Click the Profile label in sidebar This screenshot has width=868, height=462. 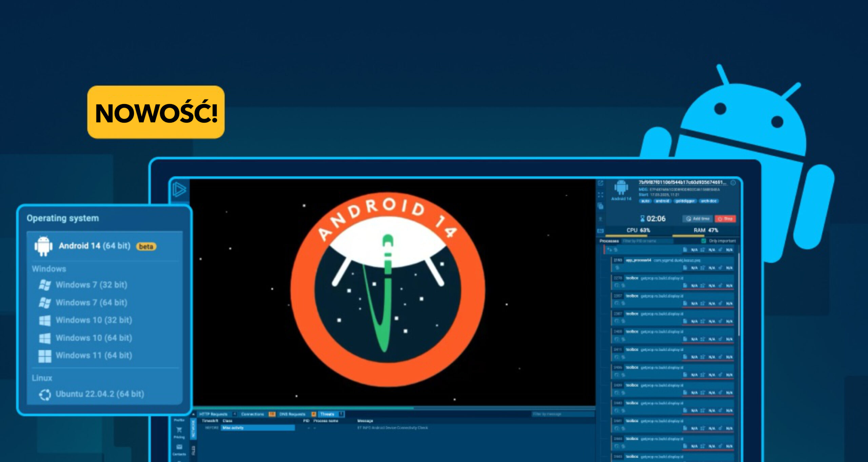click(x=179, y=420)
